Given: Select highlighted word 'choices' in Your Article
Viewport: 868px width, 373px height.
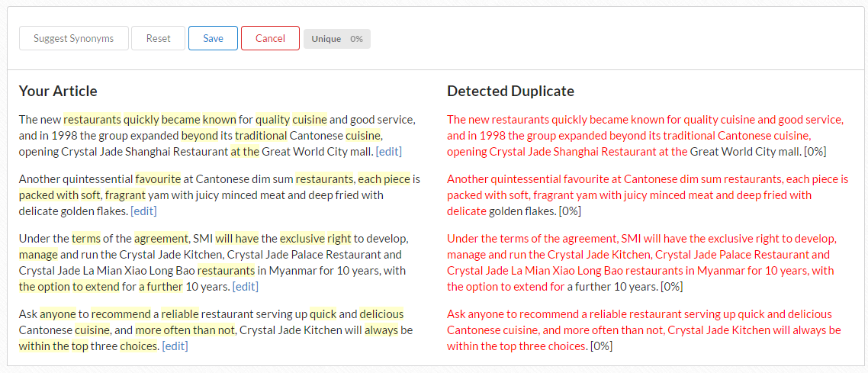Looking at the screenshot, I should pos(140,346).
